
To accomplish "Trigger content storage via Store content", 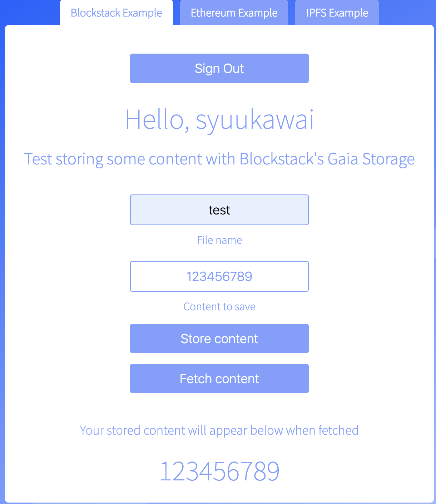I will pyautogui.click(x=219, y=338).
